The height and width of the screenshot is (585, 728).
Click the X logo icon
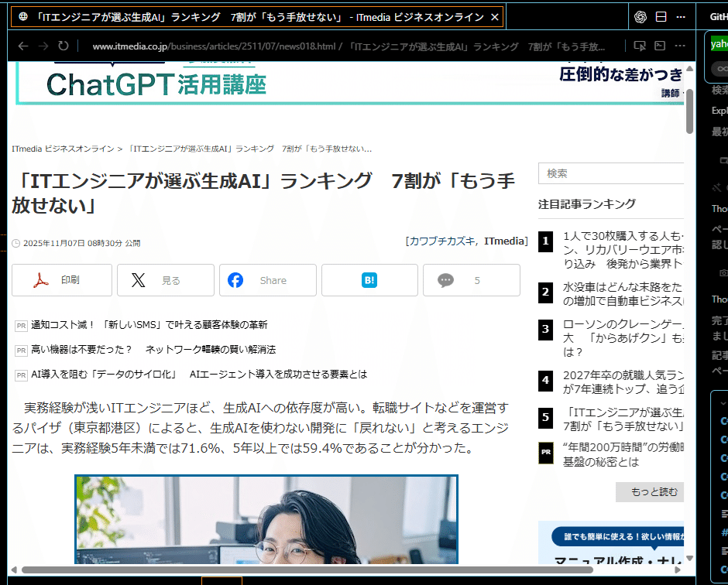(x=139, y=280)
